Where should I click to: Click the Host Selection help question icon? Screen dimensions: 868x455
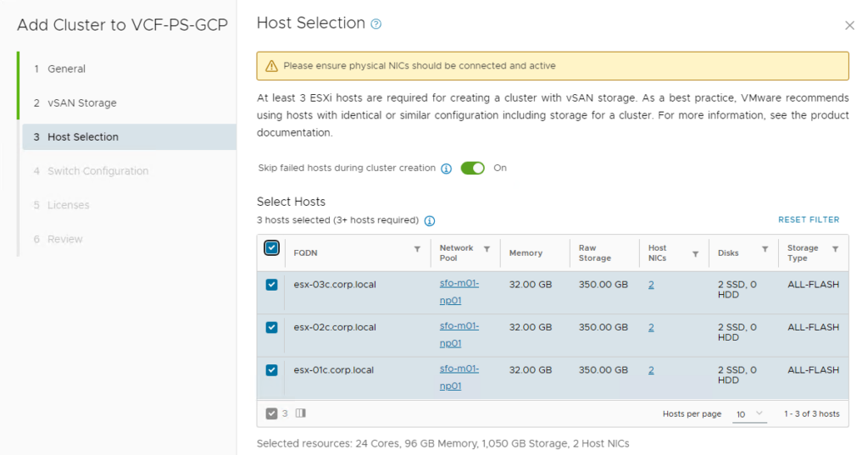coord(376,25)
